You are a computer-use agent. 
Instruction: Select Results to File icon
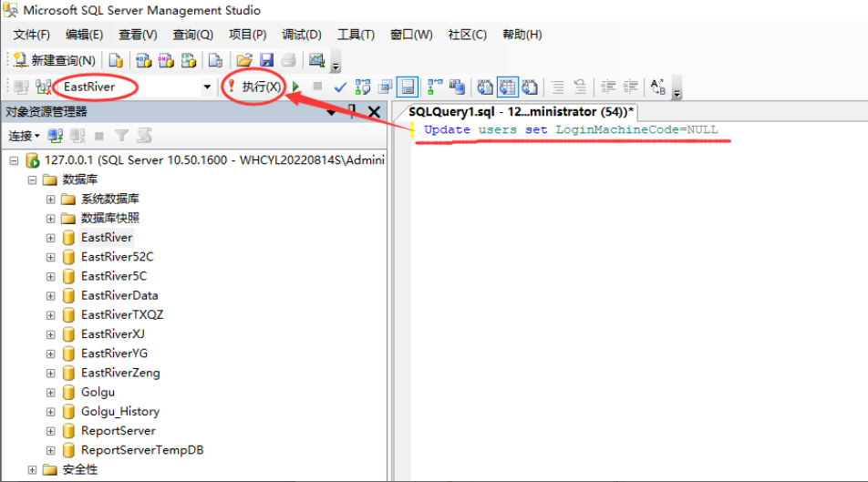[530, 87]
